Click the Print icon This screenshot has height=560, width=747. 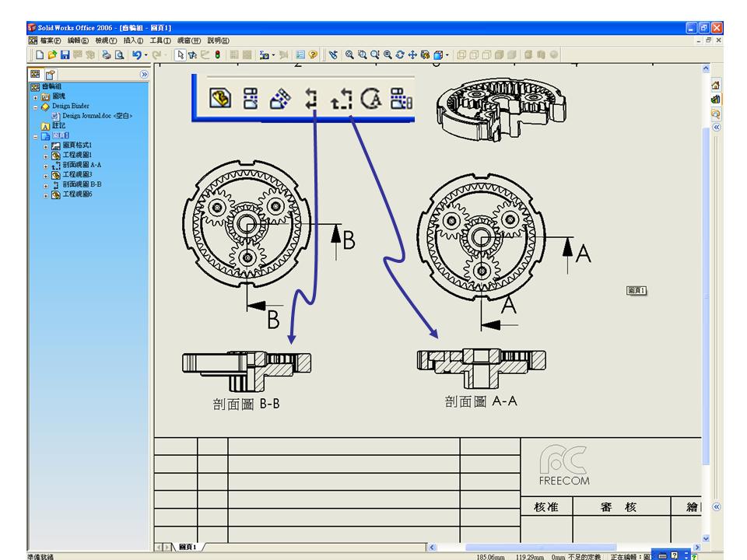coord(107,54)
